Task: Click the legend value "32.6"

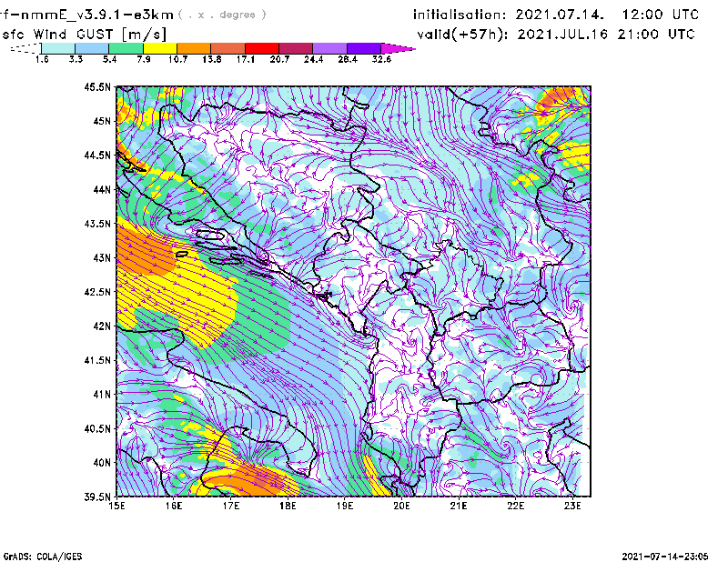Action: (381, 59)
